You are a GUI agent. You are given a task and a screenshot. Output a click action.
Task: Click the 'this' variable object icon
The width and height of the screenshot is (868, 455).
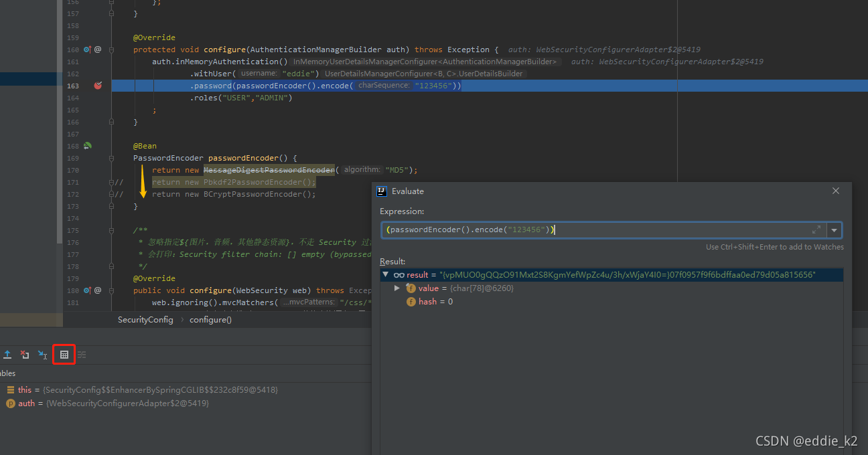pos(11,389)
